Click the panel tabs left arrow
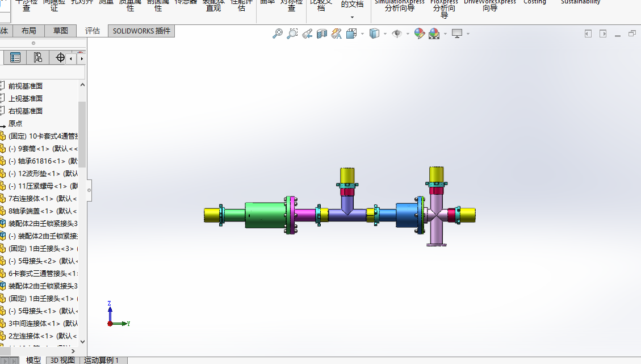The image size is (641, 364). [x=71, y=58]
